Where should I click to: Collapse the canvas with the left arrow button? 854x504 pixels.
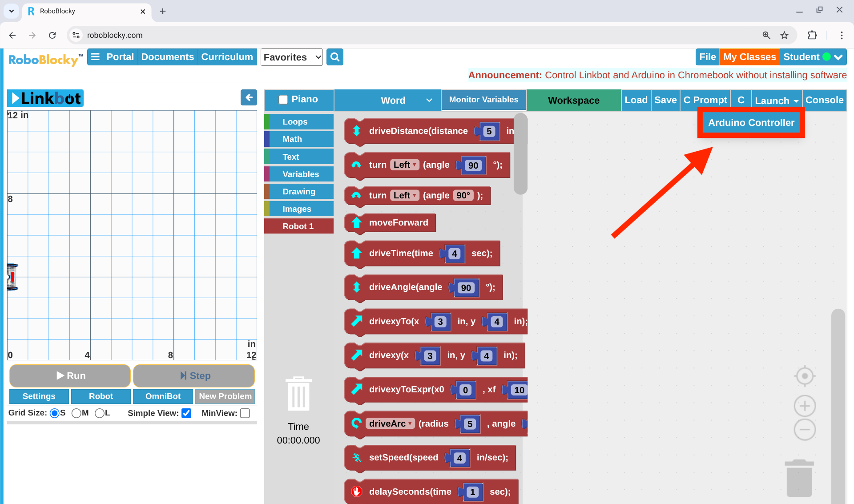249,97
